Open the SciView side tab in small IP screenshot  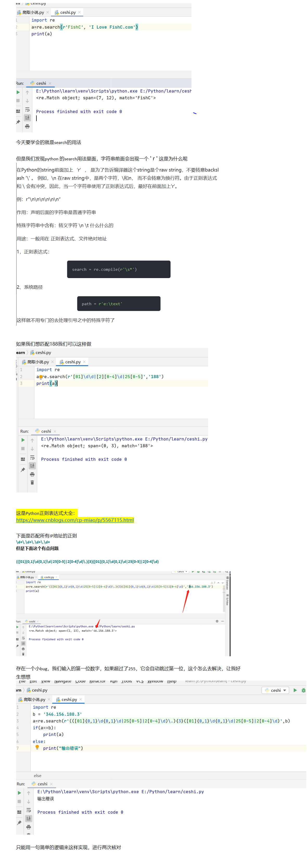click(227, 600)
